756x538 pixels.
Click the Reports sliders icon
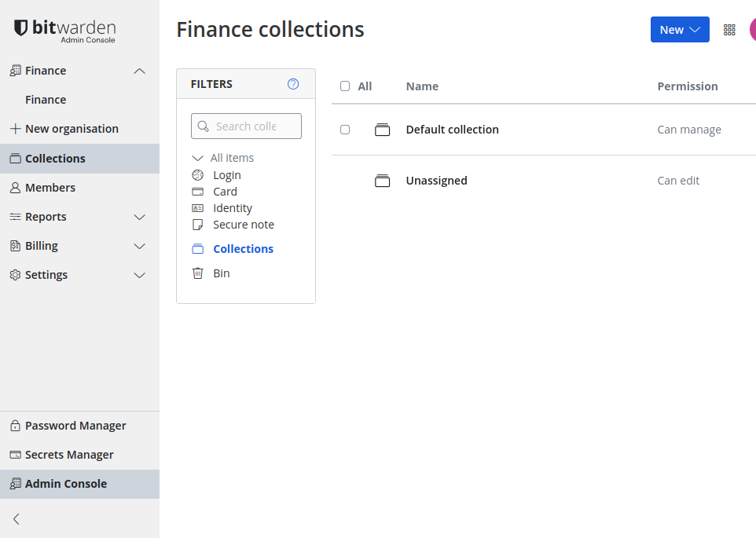[16, 217]
